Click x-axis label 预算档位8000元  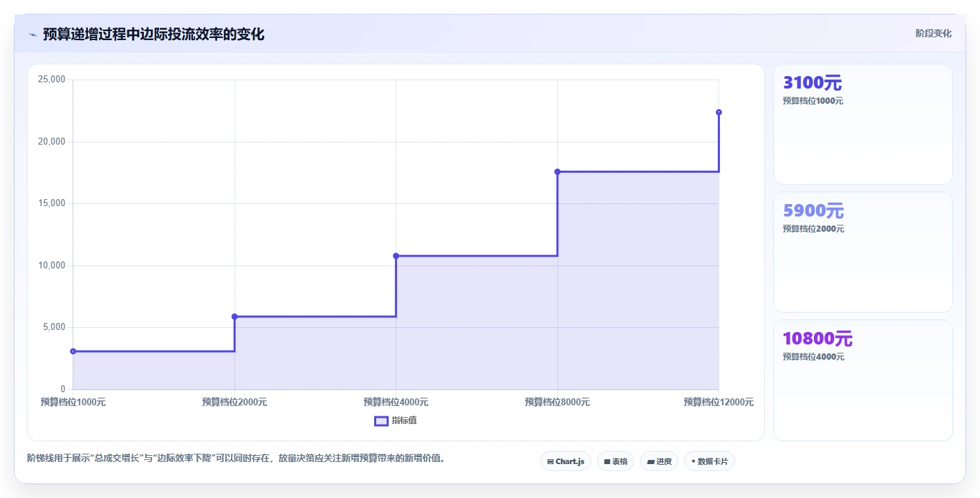coord(557,402)
